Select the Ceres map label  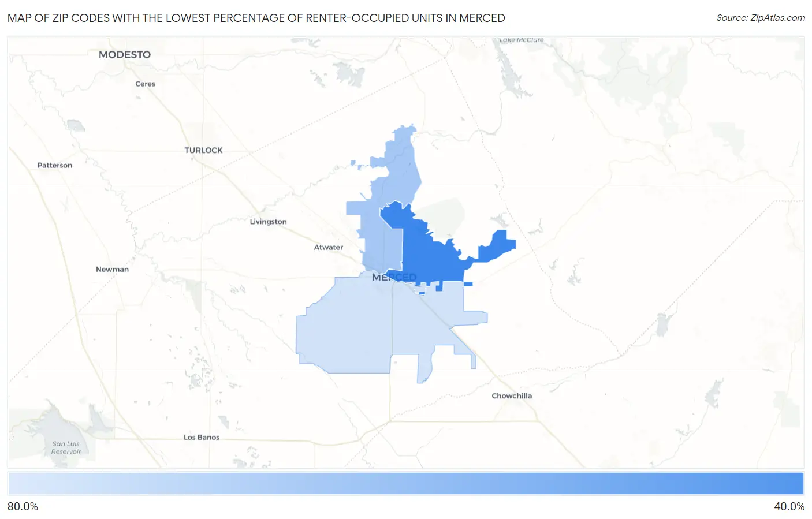tap(145, 84)
